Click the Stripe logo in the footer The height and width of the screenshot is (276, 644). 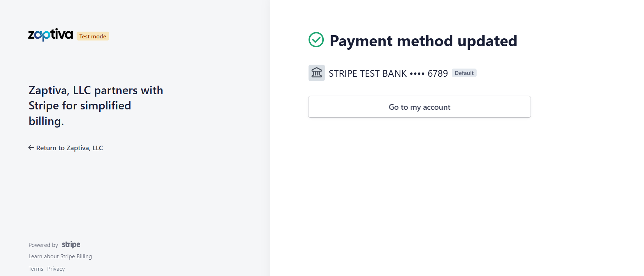click(x=71, y=245)
